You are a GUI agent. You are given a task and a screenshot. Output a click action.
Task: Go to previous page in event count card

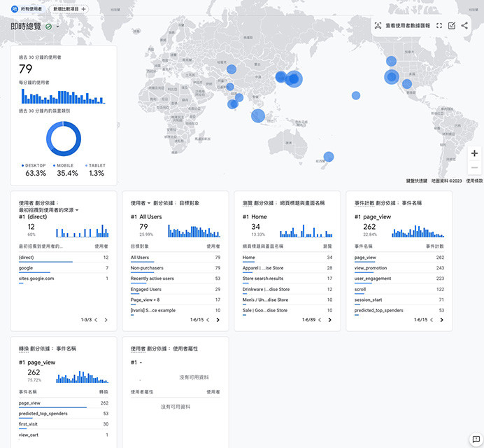432,320
